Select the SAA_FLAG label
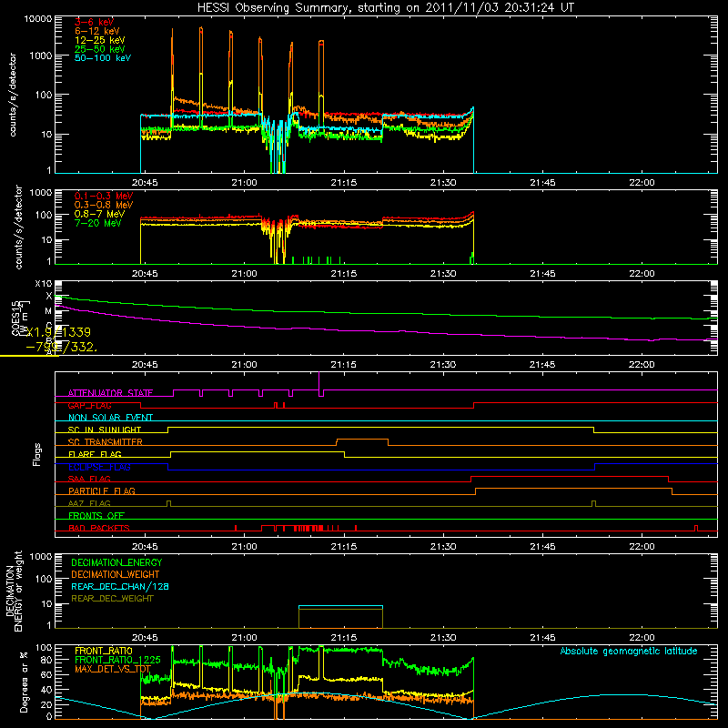Viewport: 728px width, 728px height. [x=89, y=479]
